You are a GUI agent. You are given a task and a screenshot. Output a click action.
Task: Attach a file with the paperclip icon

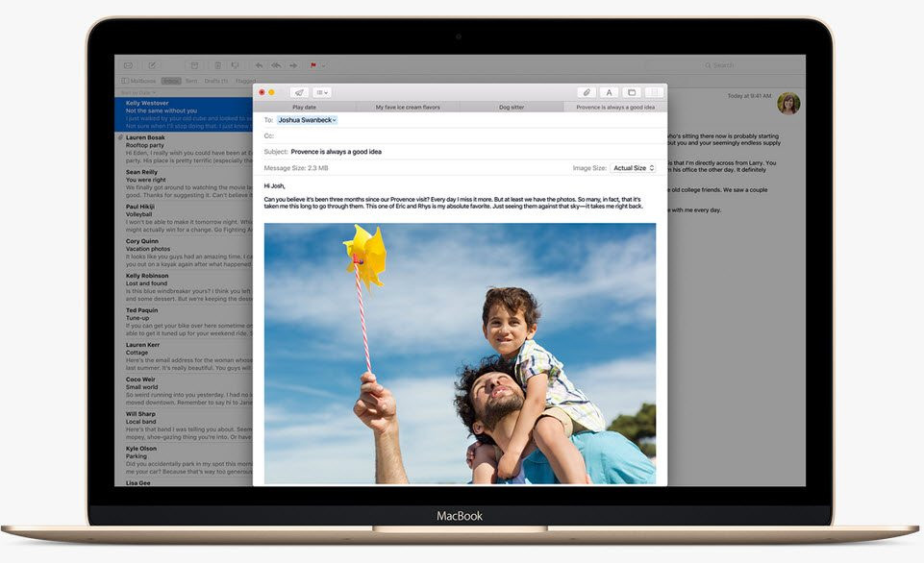(x=587, y=92)
